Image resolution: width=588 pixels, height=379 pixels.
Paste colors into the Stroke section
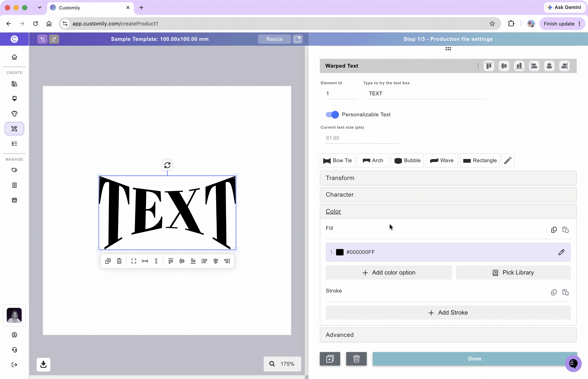[565, 292]
